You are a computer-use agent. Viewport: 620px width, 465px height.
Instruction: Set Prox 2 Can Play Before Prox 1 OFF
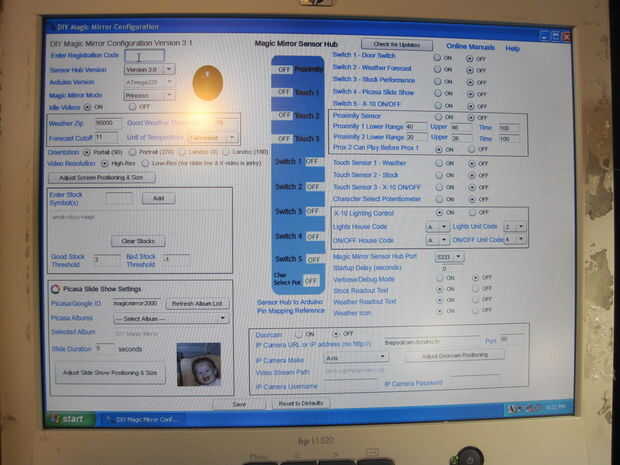point(471,149)
